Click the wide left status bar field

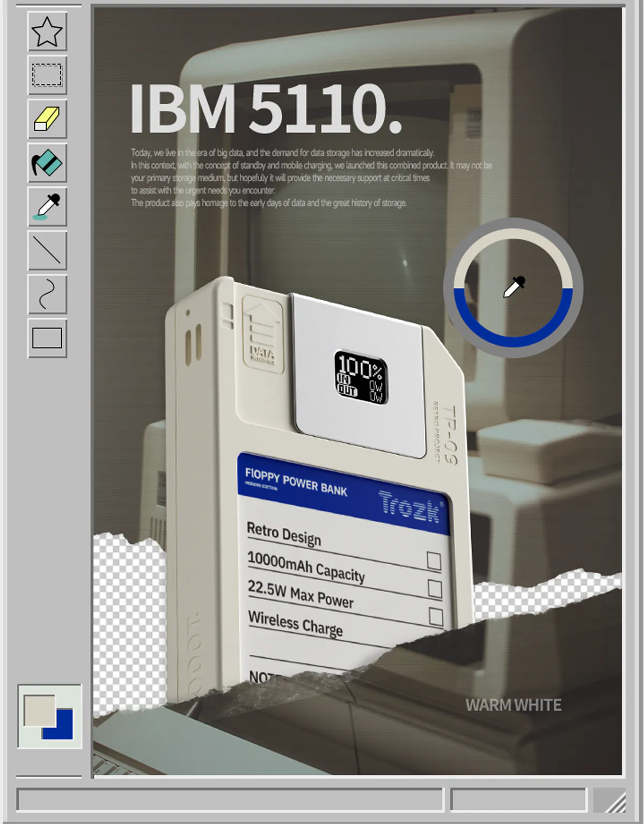230,800
